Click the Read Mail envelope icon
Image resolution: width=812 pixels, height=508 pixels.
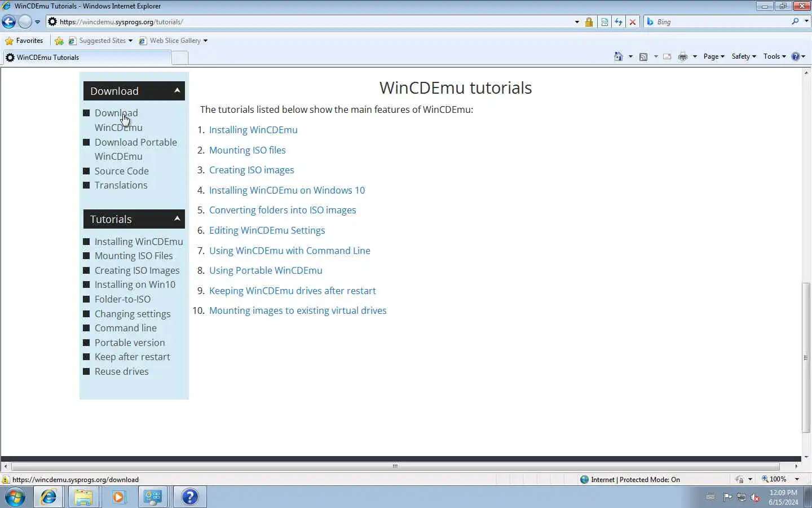pos(667,56)
